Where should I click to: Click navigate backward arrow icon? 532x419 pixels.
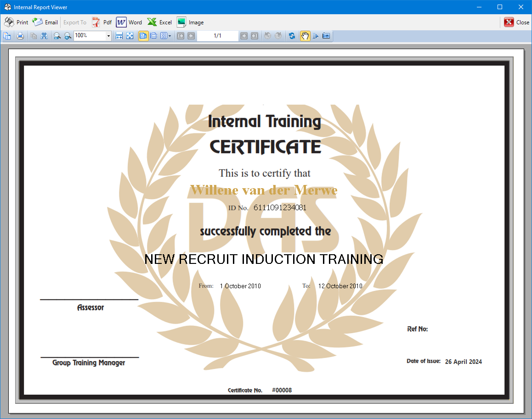pyautogui.click(x=268, y=36)
